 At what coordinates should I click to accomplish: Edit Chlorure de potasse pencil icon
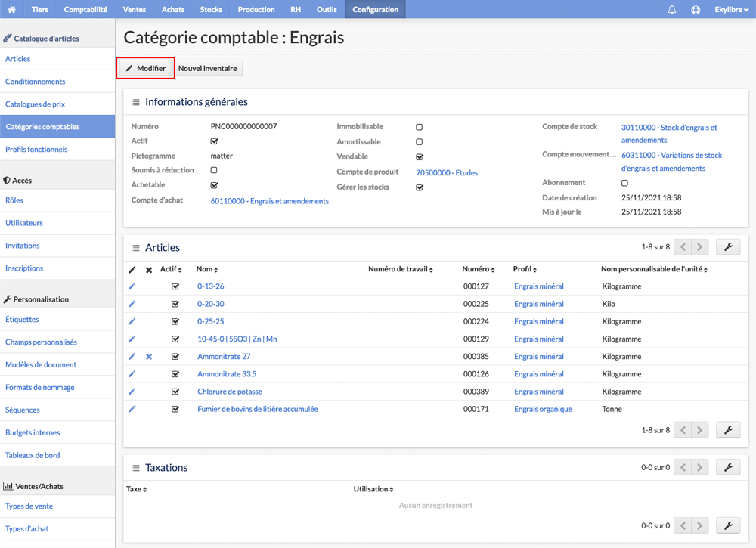pyautogui.click(x=132, y=392)
